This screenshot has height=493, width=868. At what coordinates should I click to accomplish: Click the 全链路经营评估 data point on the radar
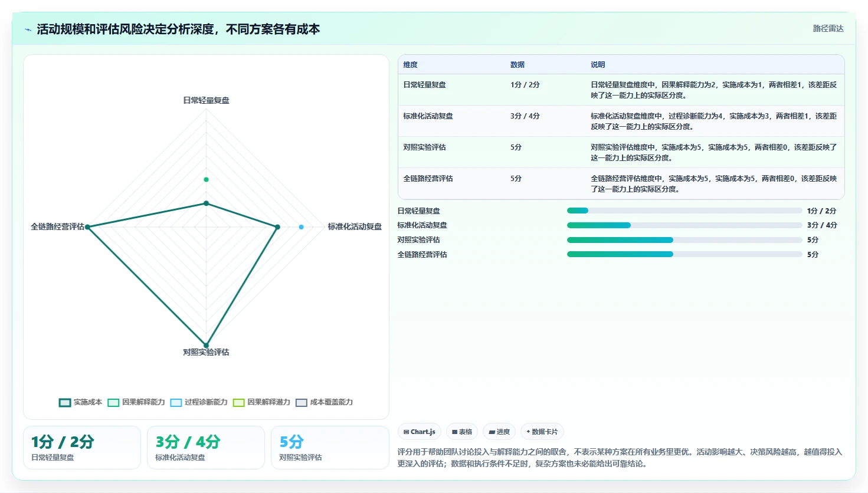pyautogui.click(x=87, y=227)
